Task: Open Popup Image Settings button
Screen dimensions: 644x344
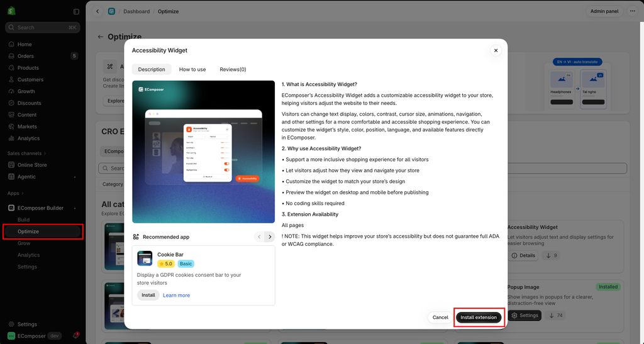Action: pyautogui.click(x=525, y=315)
